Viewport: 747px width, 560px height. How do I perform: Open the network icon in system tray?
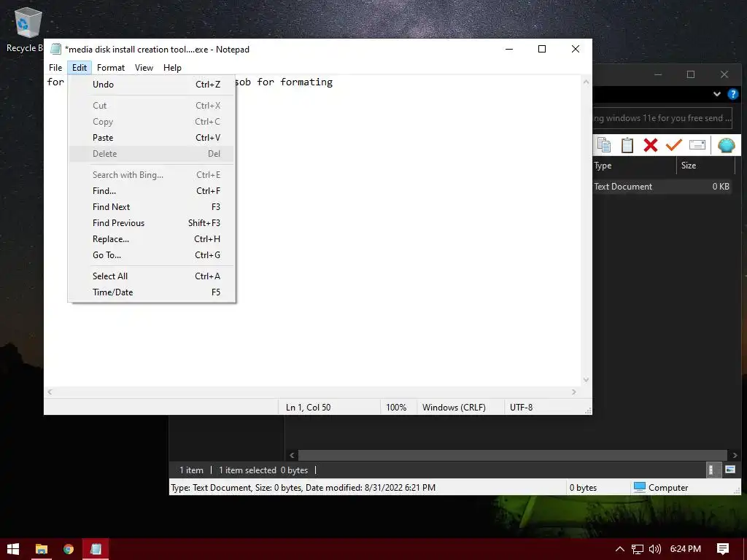(x=637, y=549)
